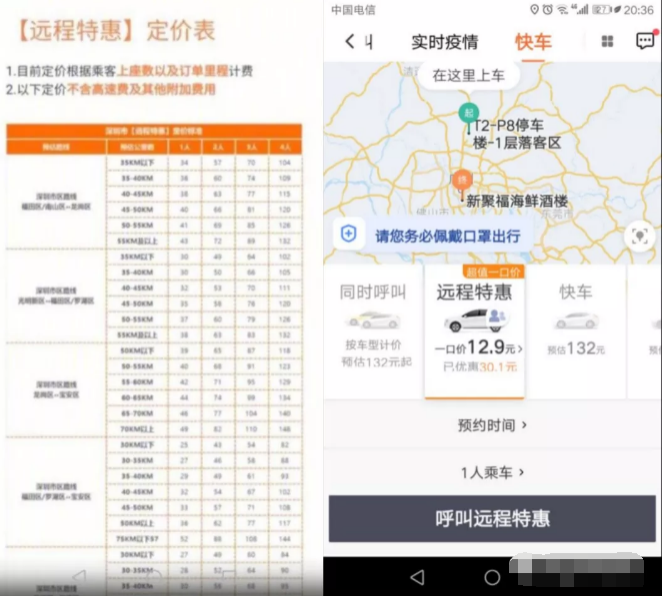Tap the 预估132元 price under 快车
Image resolution: width=662 pixels, height=596 pixels.
576,349
